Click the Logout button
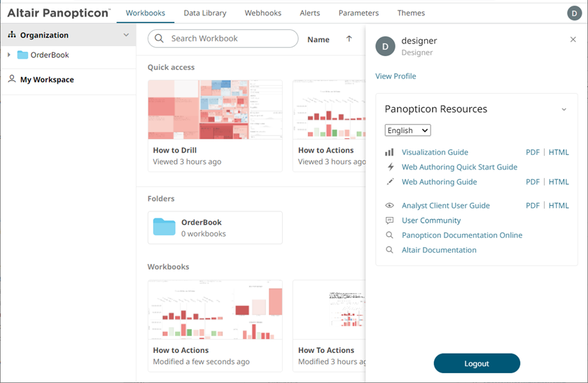The width and height of the screenshot is (588, 383). point(477,363)
